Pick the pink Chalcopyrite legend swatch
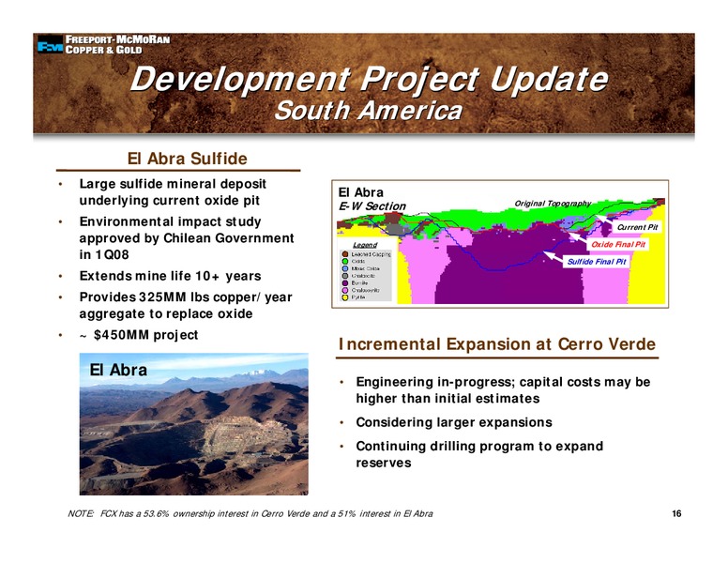The height and width of the screenshot is (563, 728). [345, 290]
